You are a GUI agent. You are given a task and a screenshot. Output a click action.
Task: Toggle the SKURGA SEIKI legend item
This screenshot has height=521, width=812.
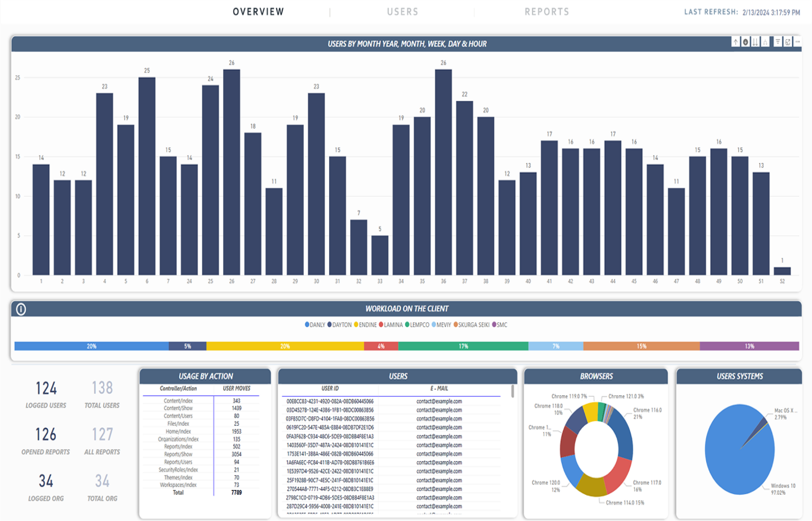471,325
